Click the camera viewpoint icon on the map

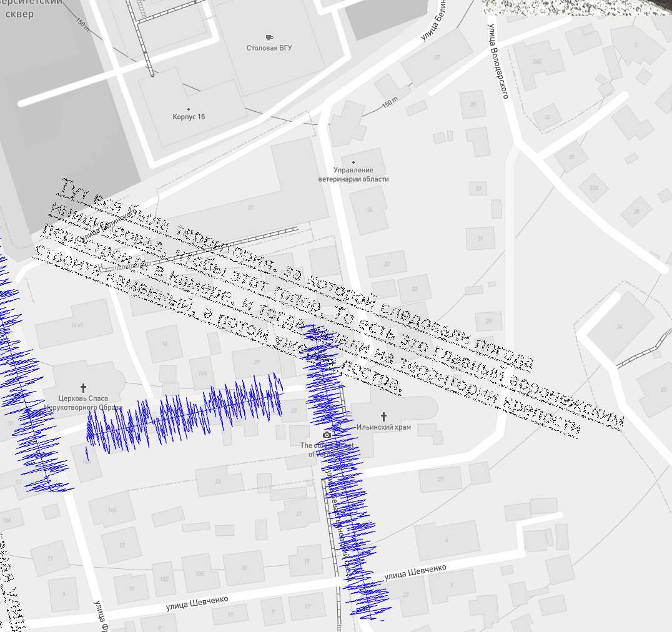click(x=327, y=435)
